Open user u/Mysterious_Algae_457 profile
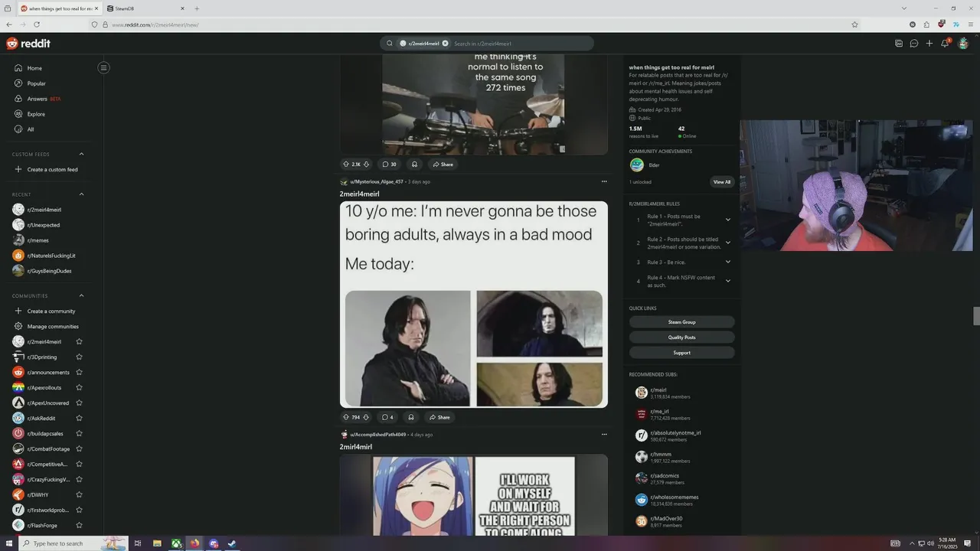This screenshot has height=551, width=980. [x=377, y=182]
